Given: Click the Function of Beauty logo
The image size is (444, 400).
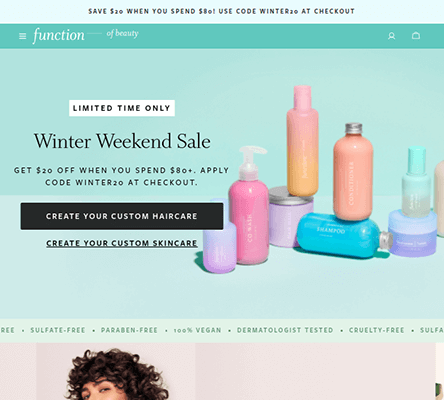Looking at the screenshot, I should (85, 35).
